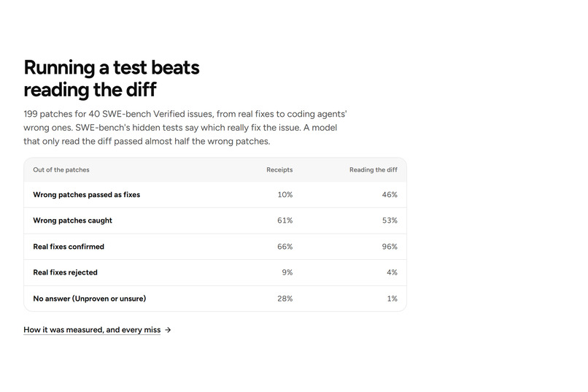Click the 46% Reading the diff value
The height and width of the screenshot is (392, 588).
click(x=390, y=195)
